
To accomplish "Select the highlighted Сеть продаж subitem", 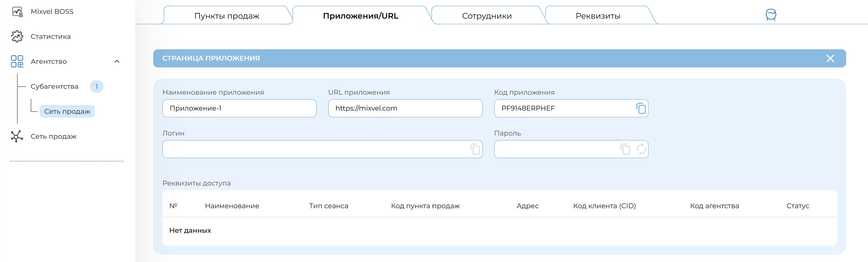I will 67,111.
